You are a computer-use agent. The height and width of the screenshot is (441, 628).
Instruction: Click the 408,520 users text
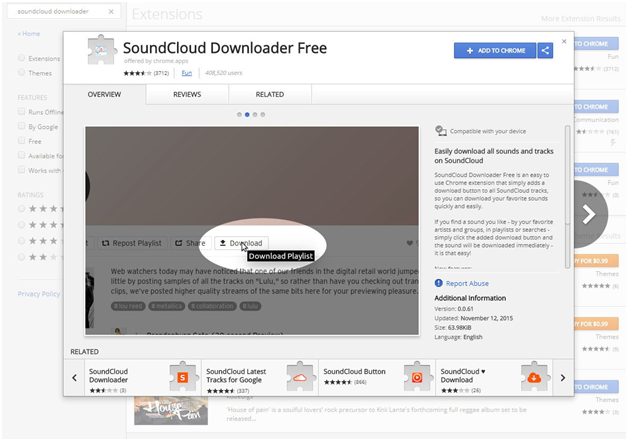tap(223, 73)
